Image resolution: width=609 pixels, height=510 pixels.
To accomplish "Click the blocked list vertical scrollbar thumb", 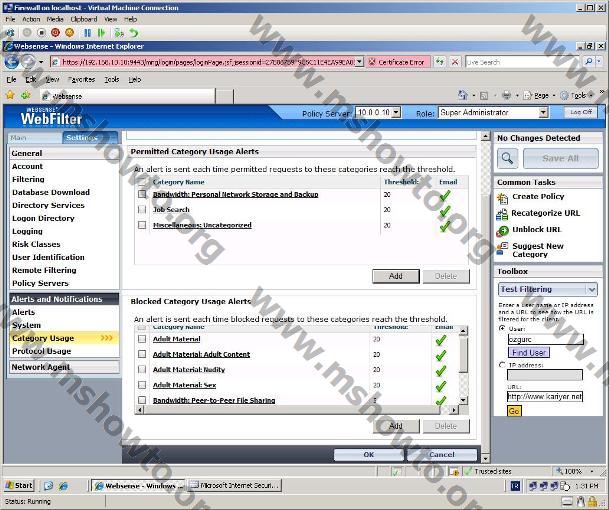I will 463,354.
